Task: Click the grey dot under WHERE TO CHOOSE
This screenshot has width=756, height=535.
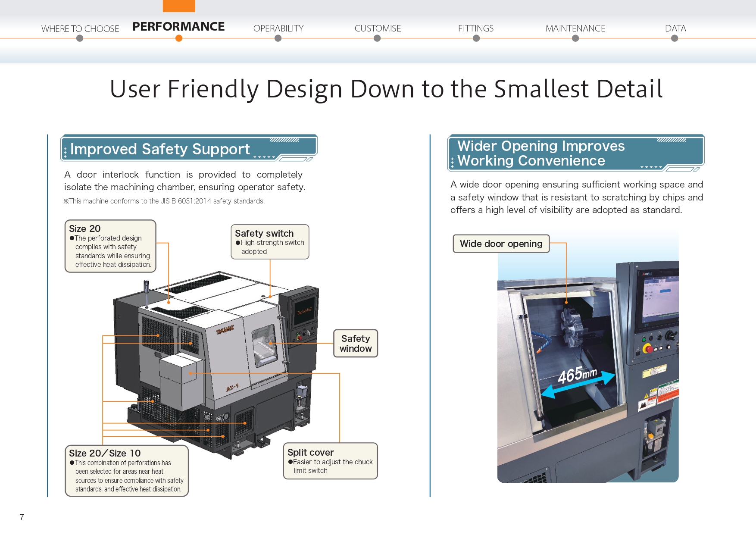Action: [79, 38]
